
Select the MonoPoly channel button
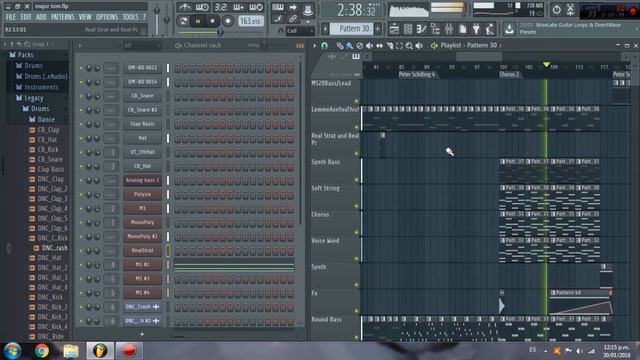(x=142, y=222)
